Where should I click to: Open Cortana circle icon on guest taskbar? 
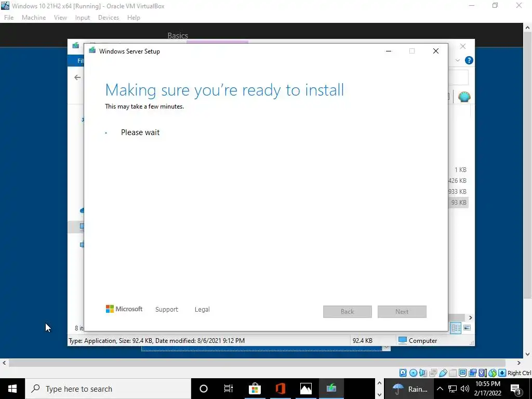204,389
